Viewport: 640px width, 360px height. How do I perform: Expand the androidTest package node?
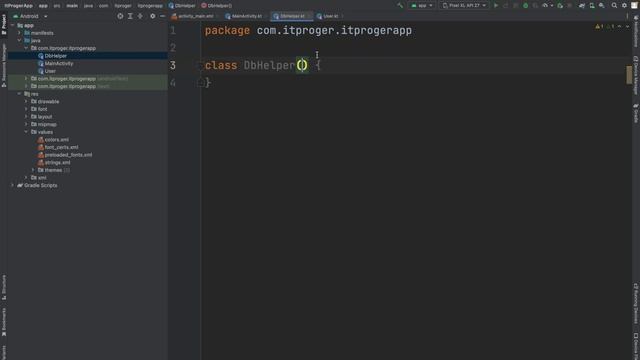pyautogui.click(x=26, y=79)
